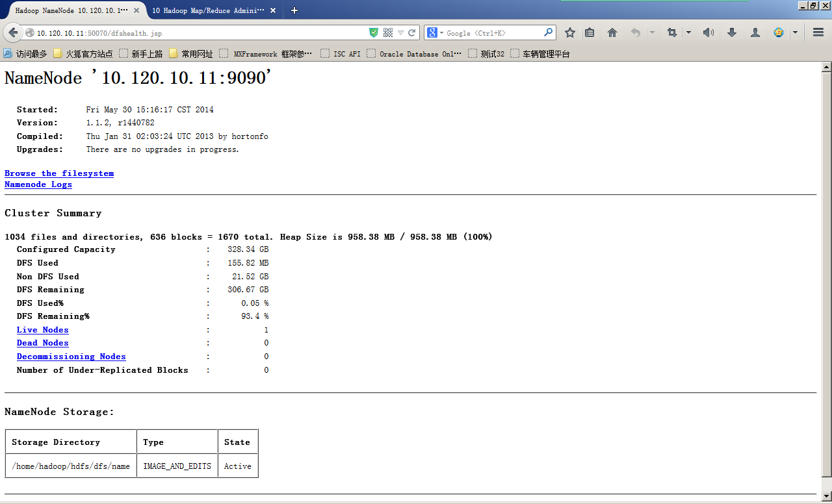Close the Hadoop Map/Reduce Administration tab
The height and width of the screenshot is (504, 832).
click(x=273, y=10)
